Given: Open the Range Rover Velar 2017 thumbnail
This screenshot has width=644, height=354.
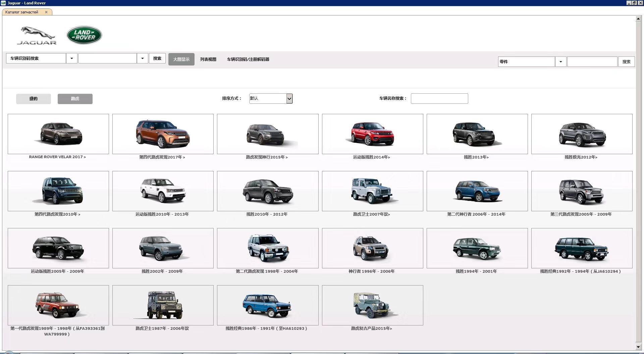Looking at the screenshot, I should tap(58, 134).
